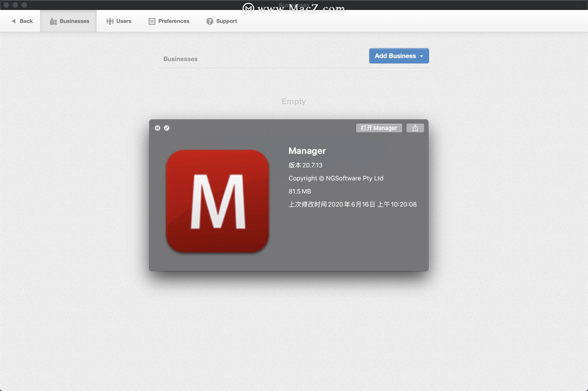Screen dimensions: 588x391
Task: Switch to the Users tab
Action: point(119,21)
